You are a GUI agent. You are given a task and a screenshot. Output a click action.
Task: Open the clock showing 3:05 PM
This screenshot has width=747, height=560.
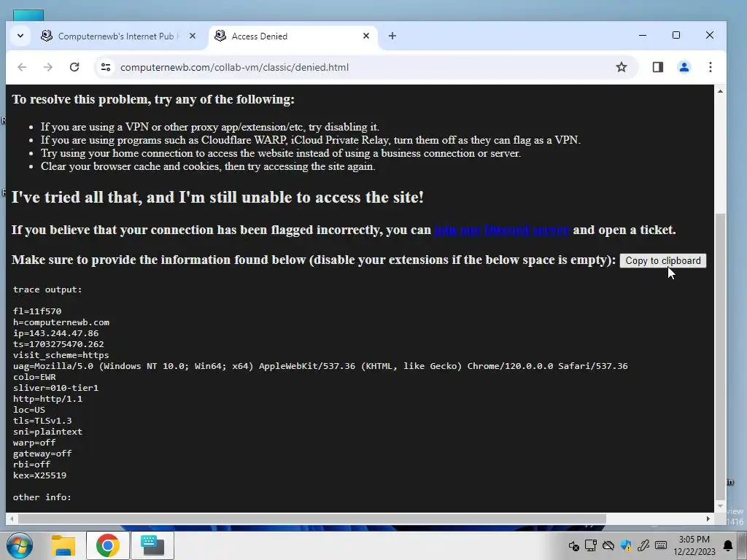(694, 545)
